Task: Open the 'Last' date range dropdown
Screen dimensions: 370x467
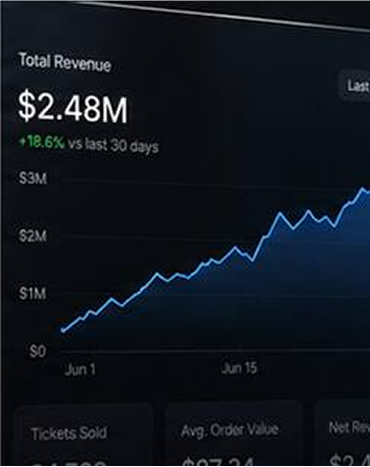Action: click(x=355, y=85)
